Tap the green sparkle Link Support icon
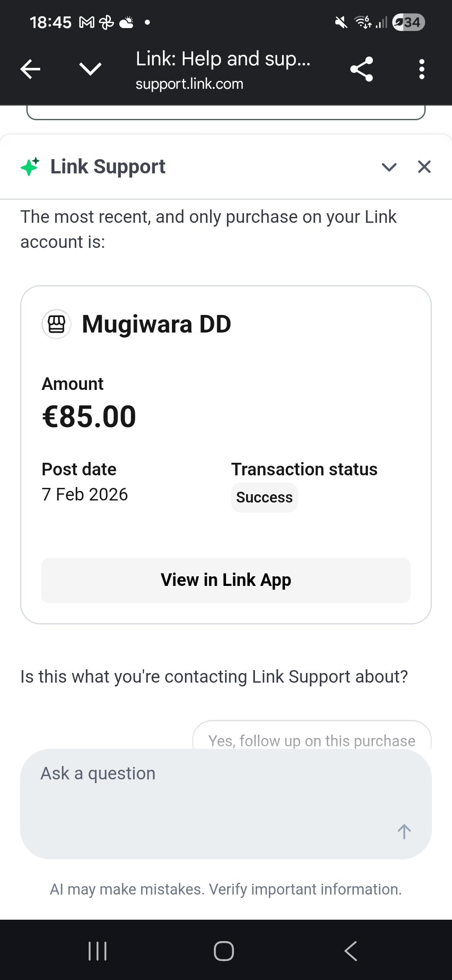This screenshot has height=980, width=452. click(x=30, y=167)
